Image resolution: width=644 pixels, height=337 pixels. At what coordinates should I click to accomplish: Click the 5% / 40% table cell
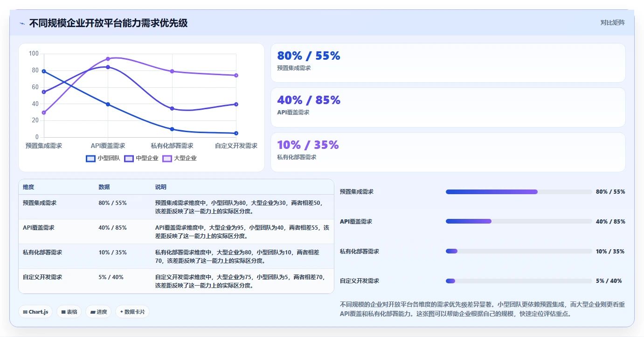pos(111,277)
